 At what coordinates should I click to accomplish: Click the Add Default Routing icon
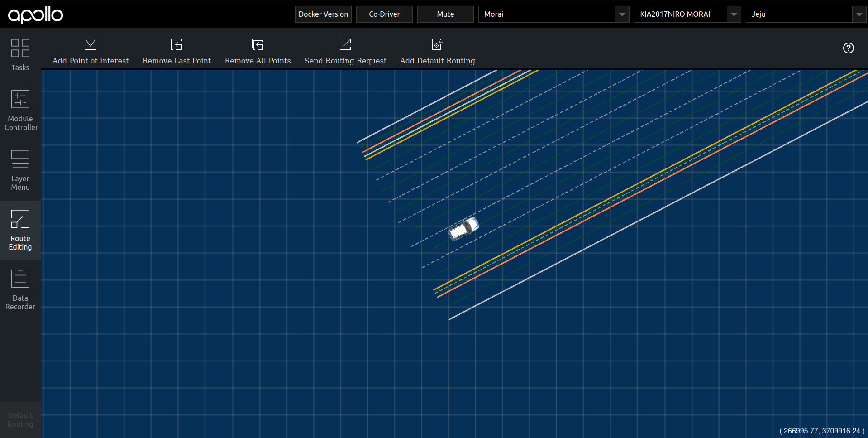437,44
